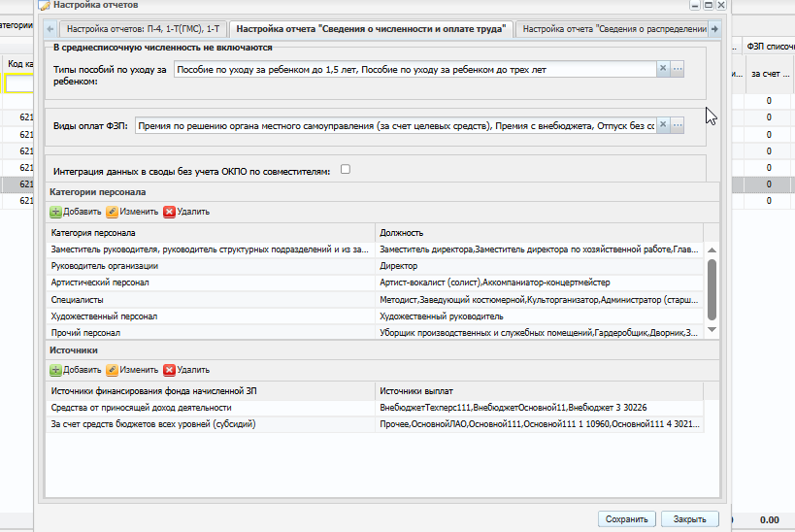The width and height of the screenshot is (795, 532).
Task: Click Изменить icon in Категории персонала toolbar
Action: pos(113,212)
